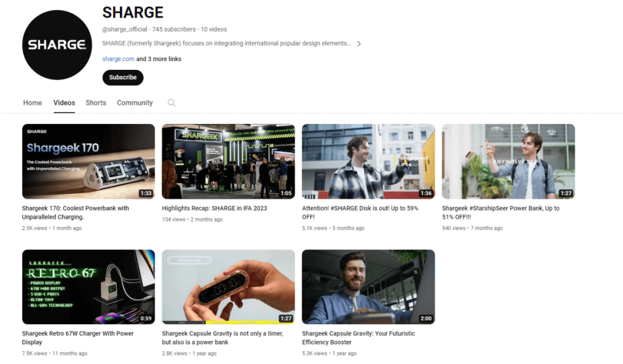This screenshot has height=364, width=623.
Task: Select the Videos tab
Action: pyautogui.click(x=65, y=103)
